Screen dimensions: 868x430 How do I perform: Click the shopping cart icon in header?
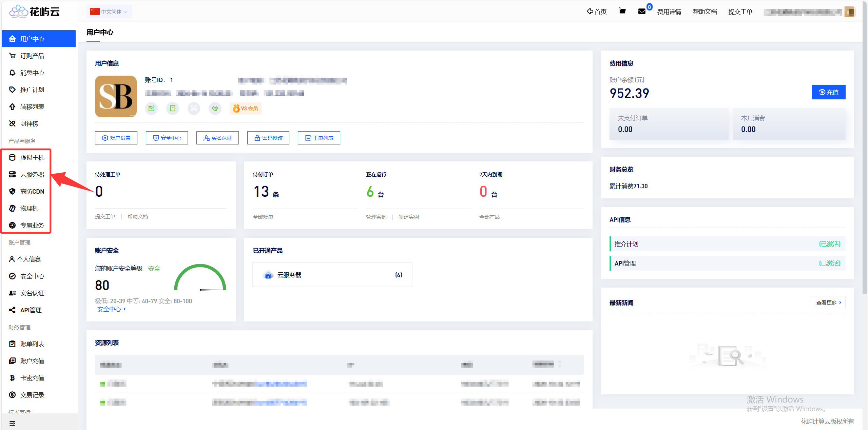pyautogui.click(x=622, y=12)
